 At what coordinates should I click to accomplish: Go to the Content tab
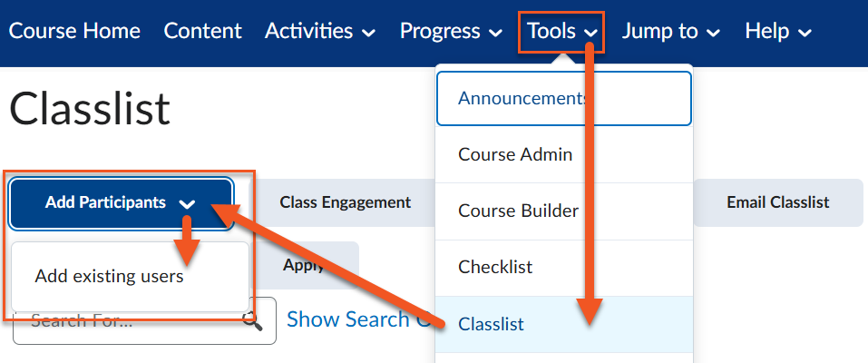202,31
